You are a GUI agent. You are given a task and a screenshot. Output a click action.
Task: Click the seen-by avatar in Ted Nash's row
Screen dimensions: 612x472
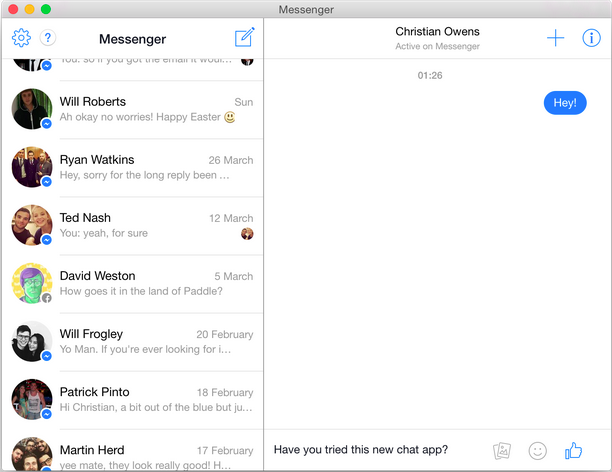click(247, 234)
